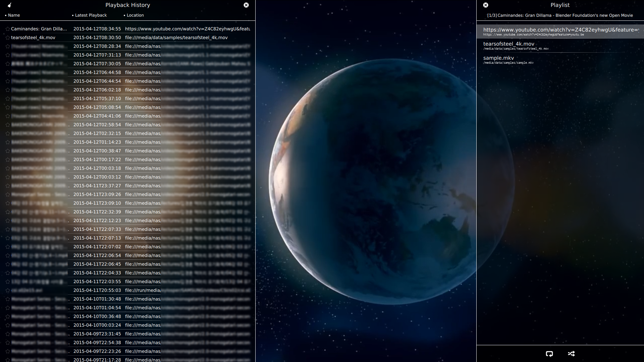644x362 pixels.
Task: Click timestamp 2015-04-10T01:04:54
Action: click(97, 308)
